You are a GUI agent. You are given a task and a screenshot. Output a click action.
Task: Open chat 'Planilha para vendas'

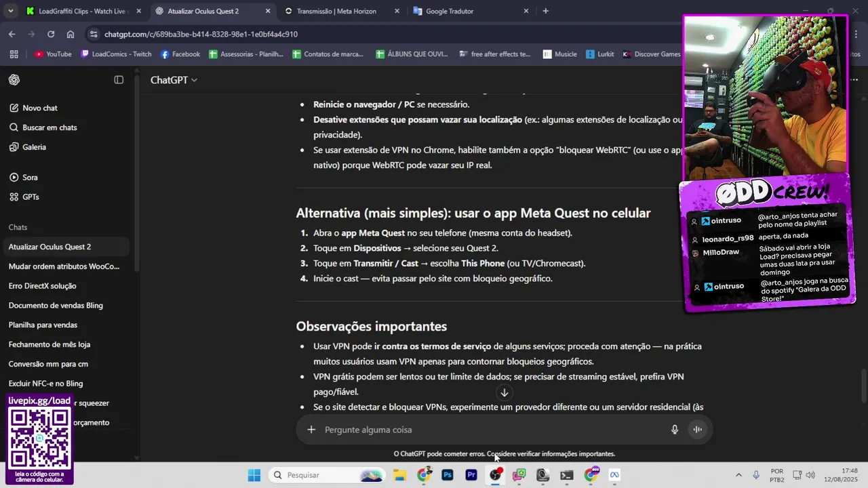[x=66, y=325]
